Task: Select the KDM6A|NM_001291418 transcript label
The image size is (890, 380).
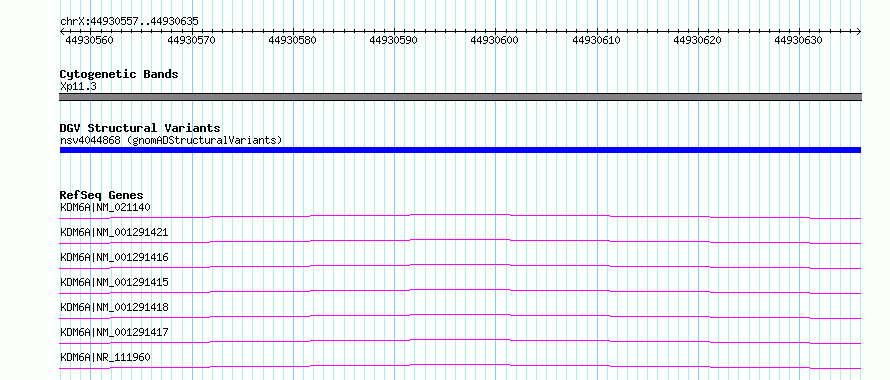Action: click(x=114, y=307)
